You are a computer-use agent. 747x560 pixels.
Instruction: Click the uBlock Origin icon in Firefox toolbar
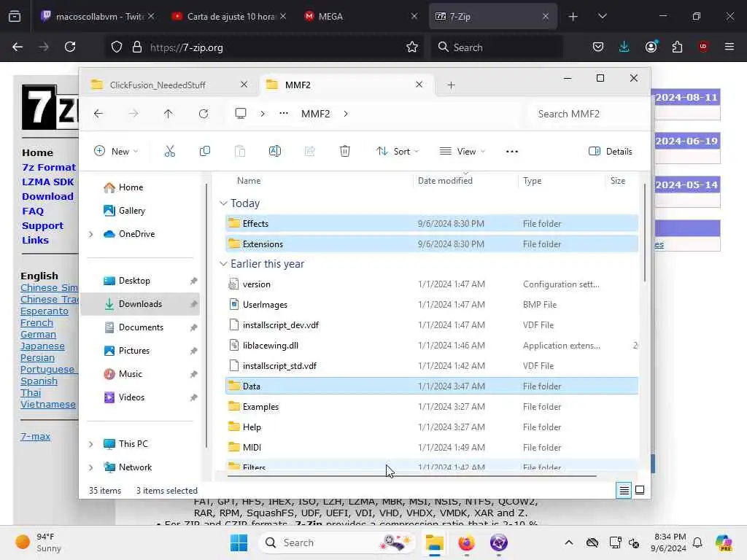coord(703,47)
